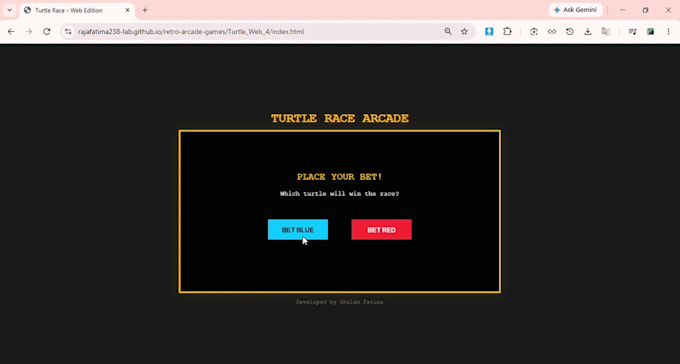Expand the tab search dropdown chevron
Viewport: 680px width, 364px height.
(x=9, y=10)
